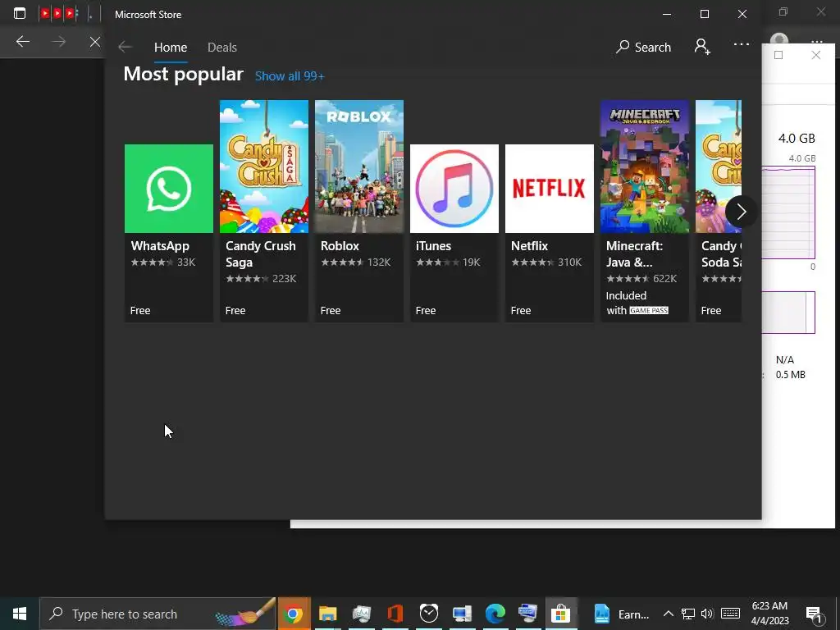Viewport: 840px width, 630px height.
Task: Open the Earn... document on taskbar
Action: [x=622, y=614]
